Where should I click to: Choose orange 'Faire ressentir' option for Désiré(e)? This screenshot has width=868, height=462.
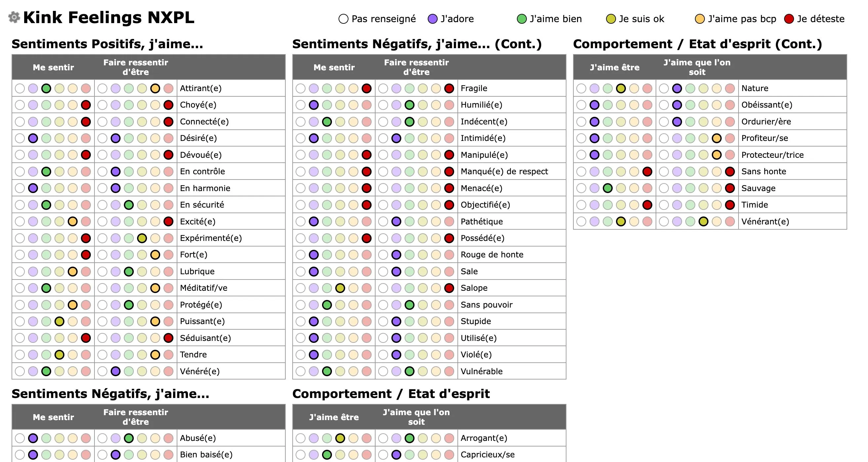click(155, 138)
